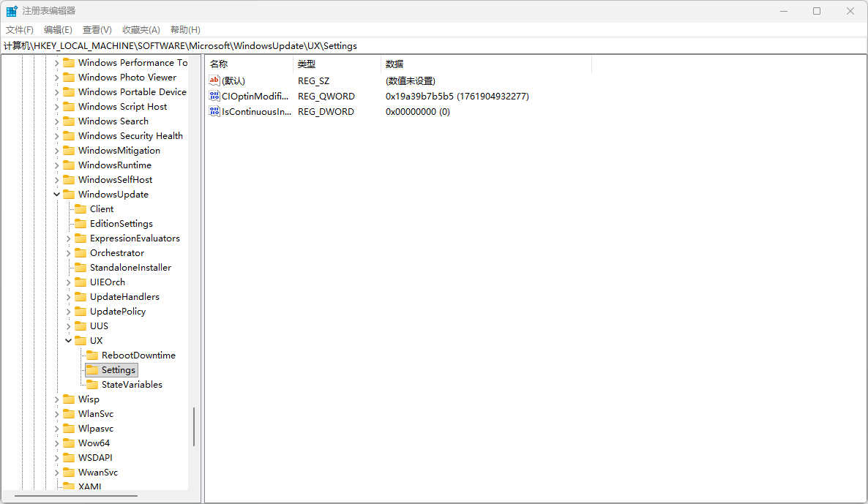Sort values by the 名称 column header

tap(249, 64)
